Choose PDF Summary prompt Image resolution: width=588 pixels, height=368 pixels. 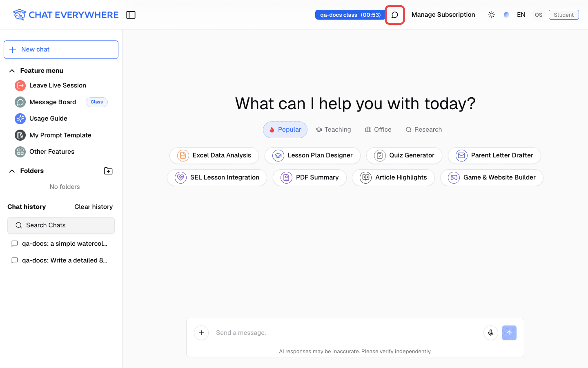pos(310,177)
